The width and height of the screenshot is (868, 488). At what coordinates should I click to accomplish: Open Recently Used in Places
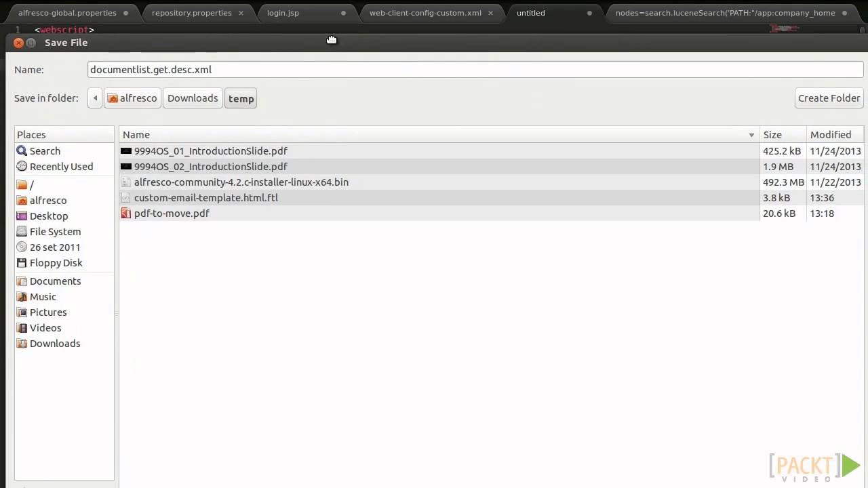[x=61, y=167]
